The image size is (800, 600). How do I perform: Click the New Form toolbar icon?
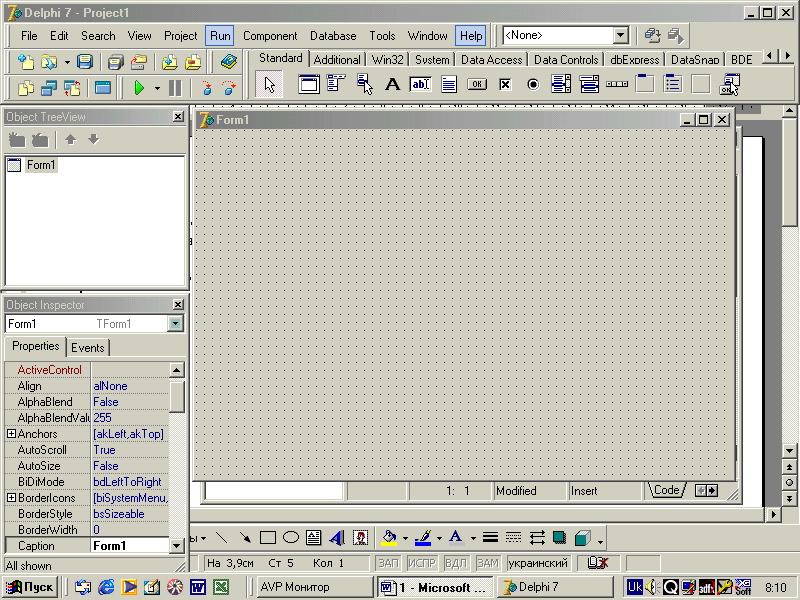[103, 88]
